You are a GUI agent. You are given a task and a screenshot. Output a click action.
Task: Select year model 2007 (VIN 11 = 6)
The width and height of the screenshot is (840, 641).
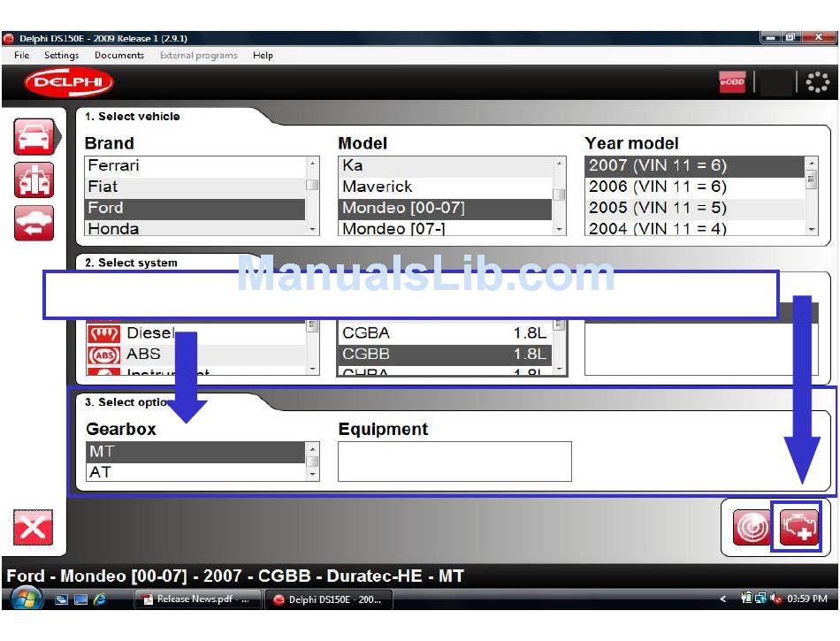click(x=695, y=166)
